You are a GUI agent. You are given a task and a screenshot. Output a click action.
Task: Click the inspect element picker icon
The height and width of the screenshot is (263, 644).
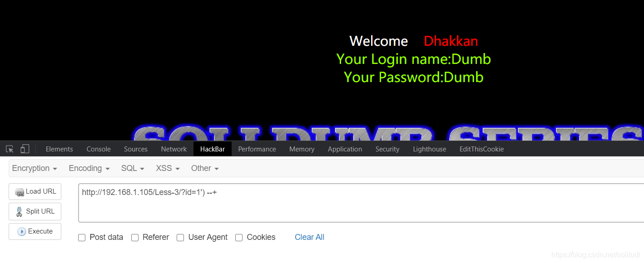[10, 149]
